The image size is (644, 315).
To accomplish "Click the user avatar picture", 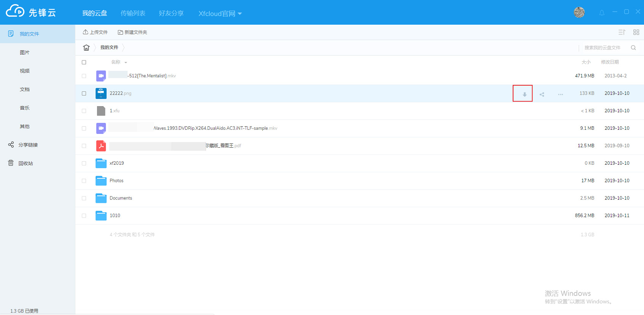I will pos(579,13).
